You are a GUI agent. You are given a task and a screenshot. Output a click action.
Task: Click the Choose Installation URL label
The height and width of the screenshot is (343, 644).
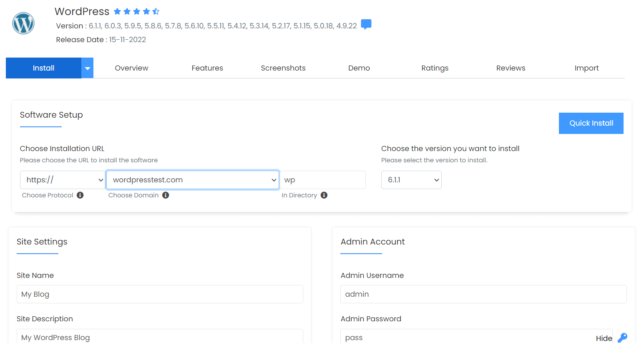[62, 149]
